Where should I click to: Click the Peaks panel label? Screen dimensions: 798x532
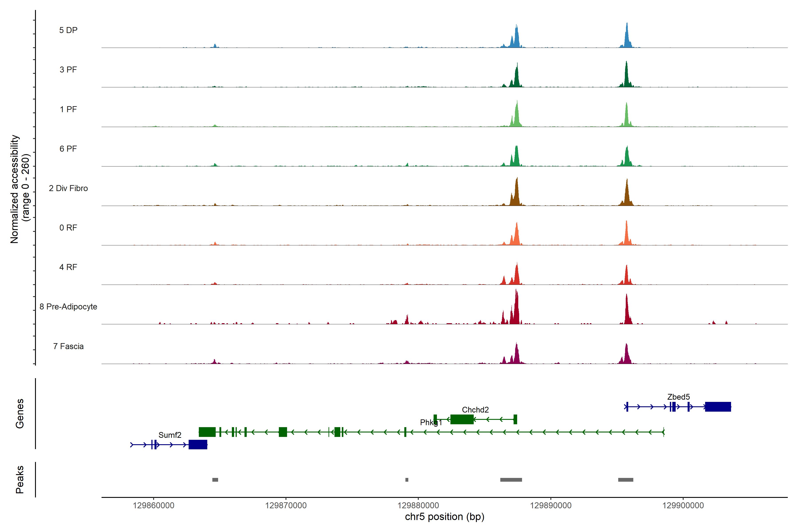coord(20,479)
